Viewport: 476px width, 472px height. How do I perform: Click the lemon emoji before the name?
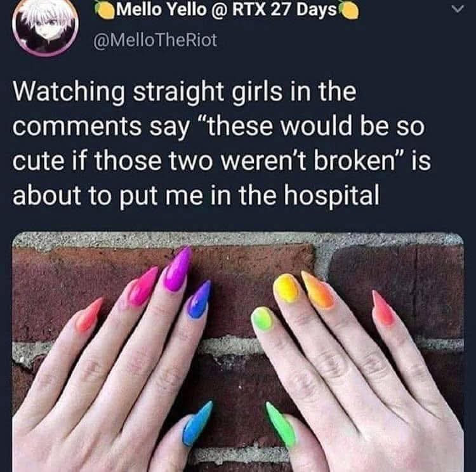[x=105, y=10]
